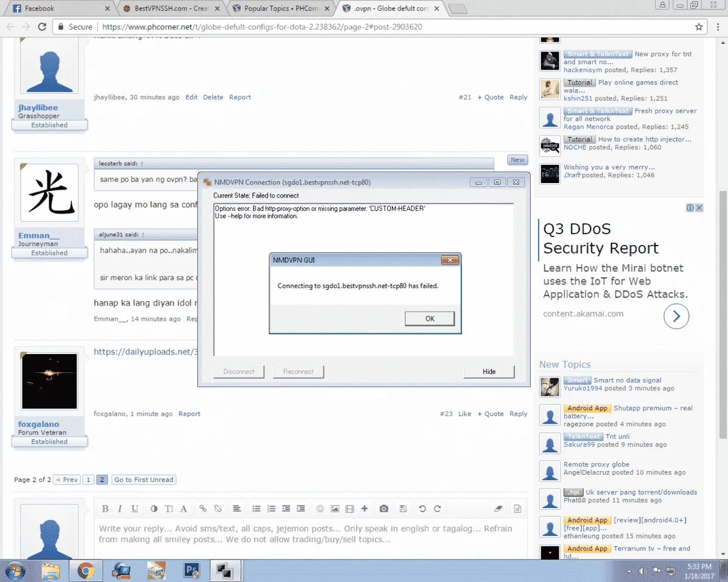Open Photoshop from the taskbar

192,570
